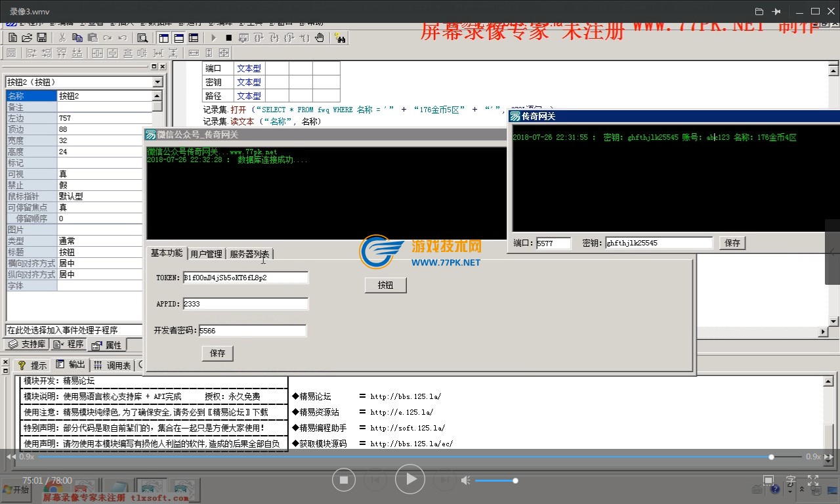840x504 pixels.
Task: Switch to the 服务器列表 tab
Action: tap(249, 254)
